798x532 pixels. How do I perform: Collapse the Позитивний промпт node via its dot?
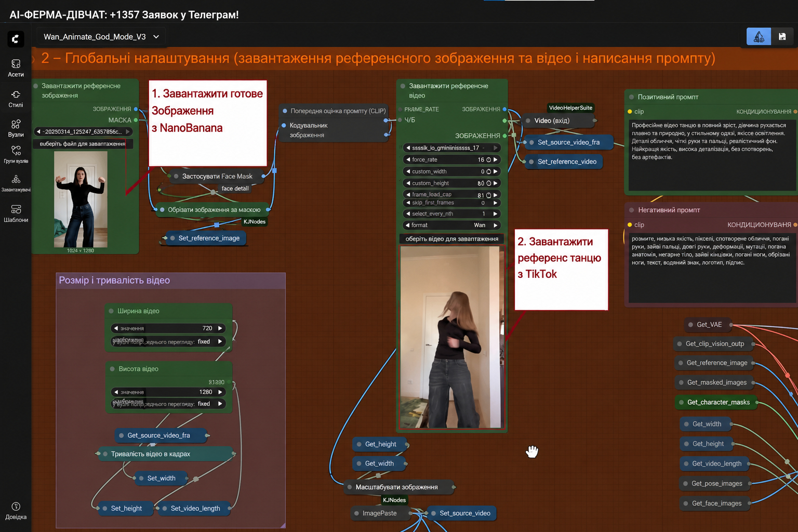[x=632, y=97]
